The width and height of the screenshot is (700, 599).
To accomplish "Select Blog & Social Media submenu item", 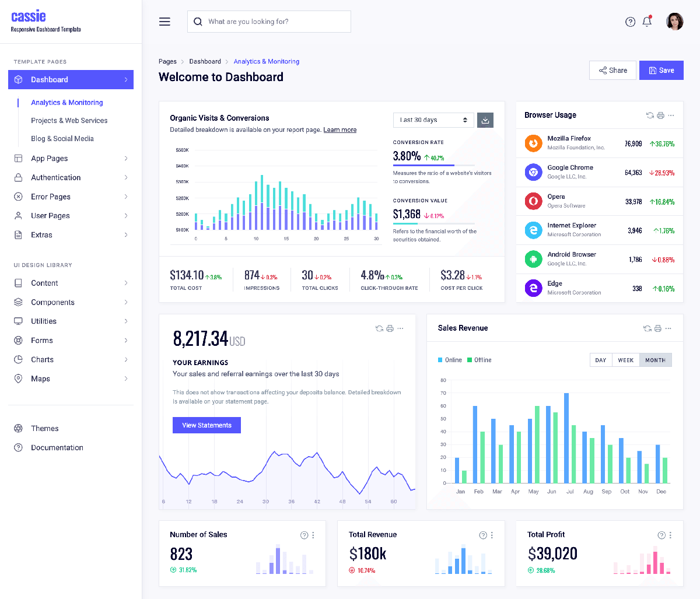I will point(62,139).
